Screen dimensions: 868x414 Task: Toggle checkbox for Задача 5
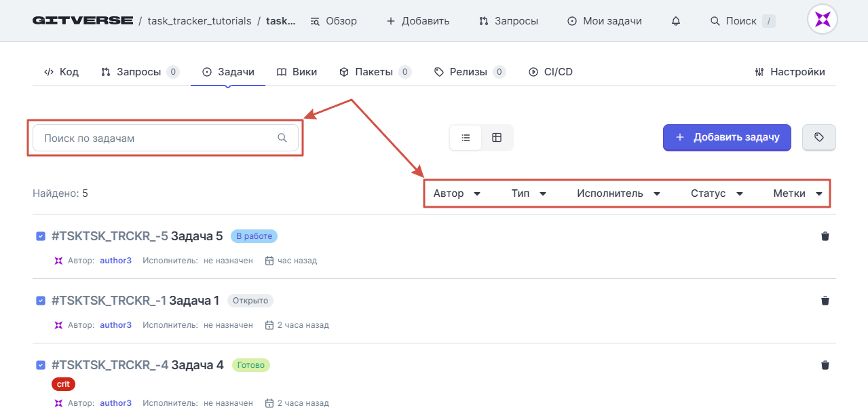point(41,236)
